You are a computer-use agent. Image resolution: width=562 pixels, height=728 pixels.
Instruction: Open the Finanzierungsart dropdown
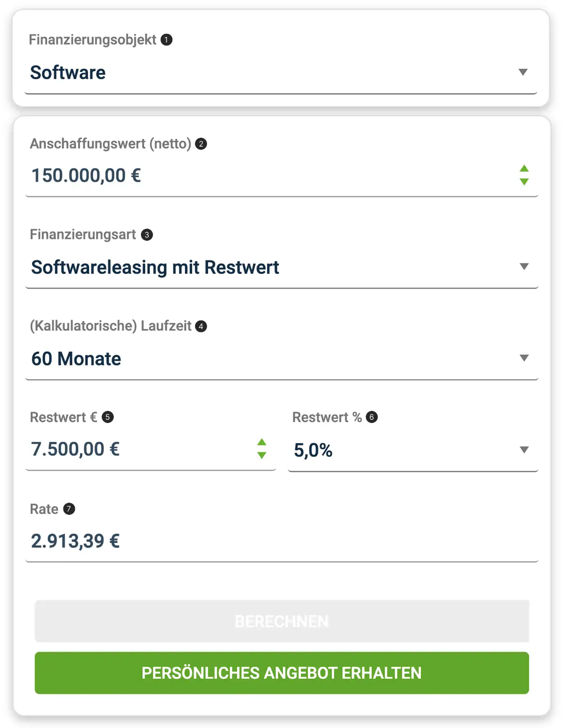tap(525, 267)
